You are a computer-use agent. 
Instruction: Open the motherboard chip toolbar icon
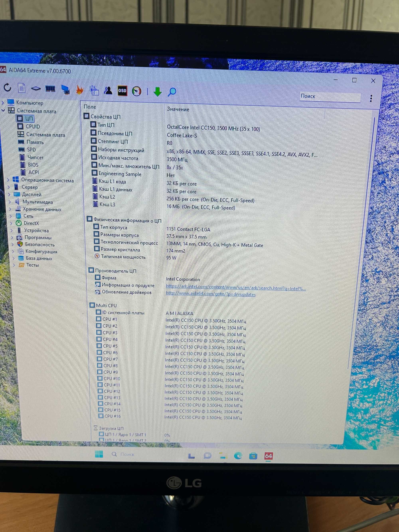pos(36,89)
